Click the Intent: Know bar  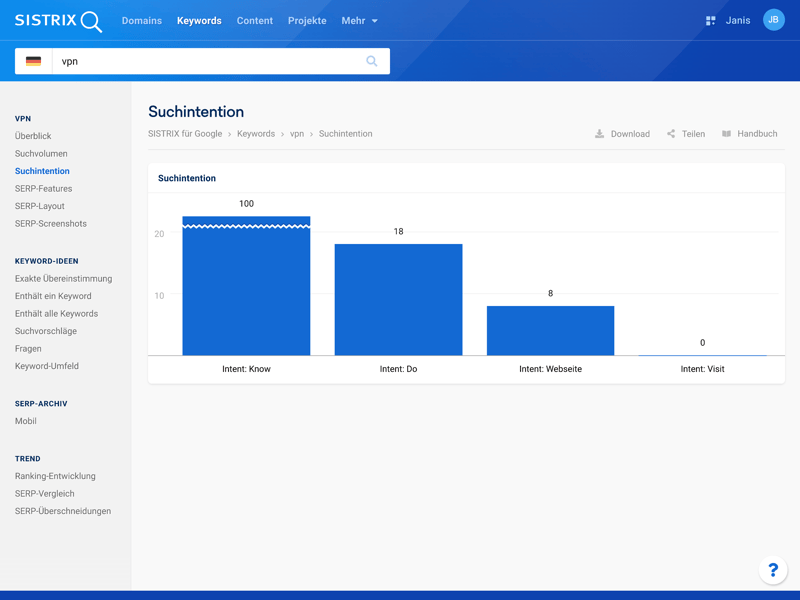coord(246,290)
